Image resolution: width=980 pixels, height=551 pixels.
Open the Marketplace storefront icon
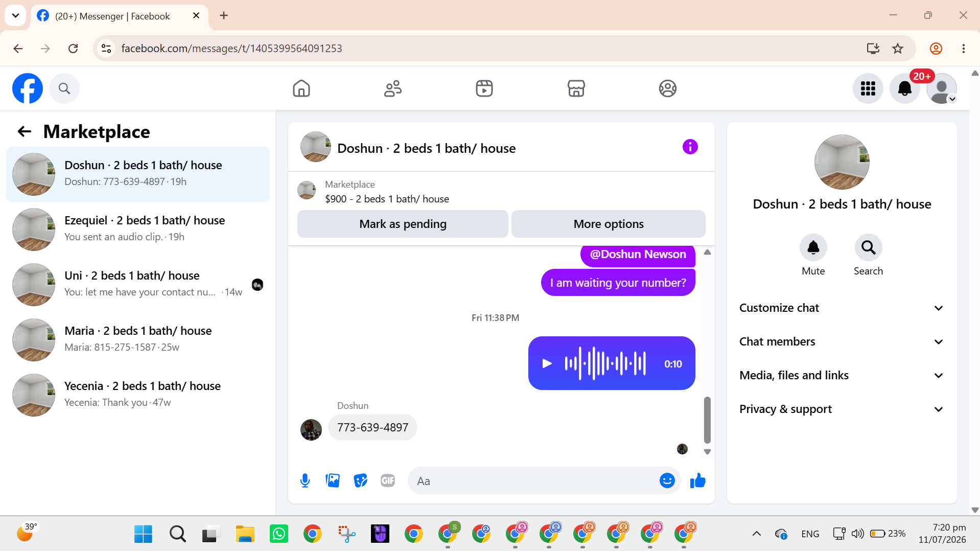pyautogui.click(x=576, y=88)
